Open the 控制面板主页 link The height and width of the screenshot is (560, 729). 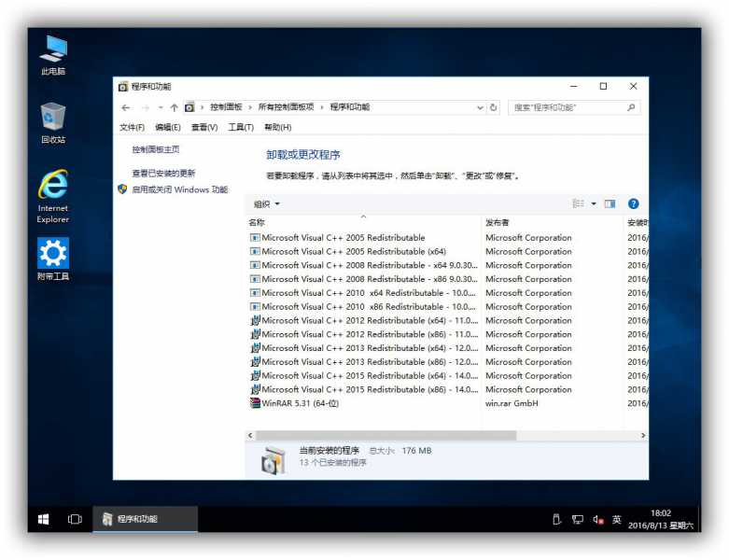coord(156,149)
